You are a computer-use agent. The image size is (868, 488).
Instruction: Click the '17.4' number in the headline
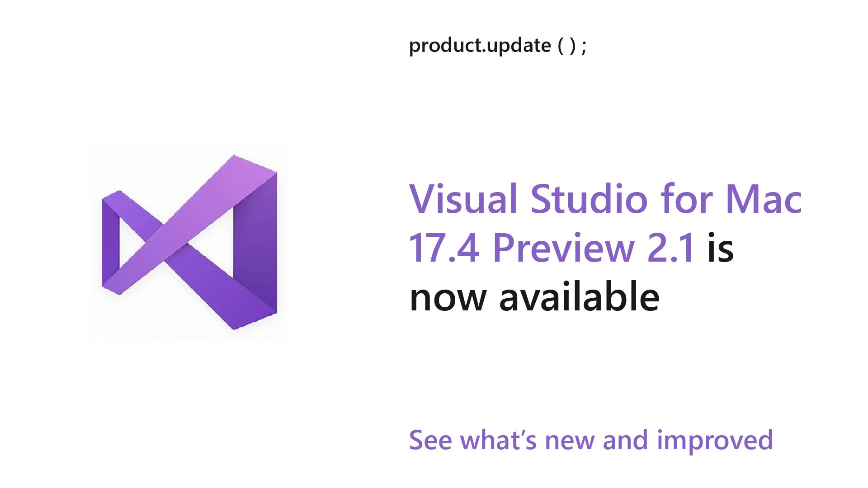point(444,248)
